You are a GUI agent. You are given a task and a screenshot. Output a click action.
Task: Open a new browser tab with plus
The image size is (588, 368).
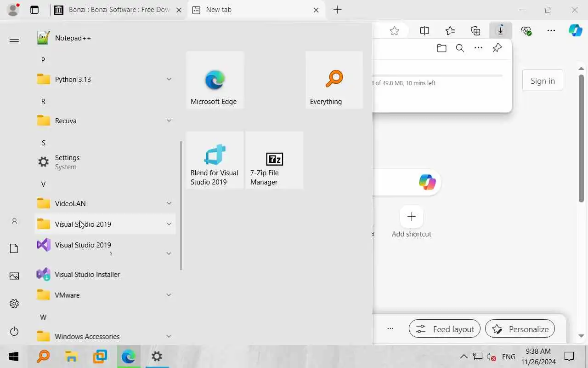click(x=337, y=10)
